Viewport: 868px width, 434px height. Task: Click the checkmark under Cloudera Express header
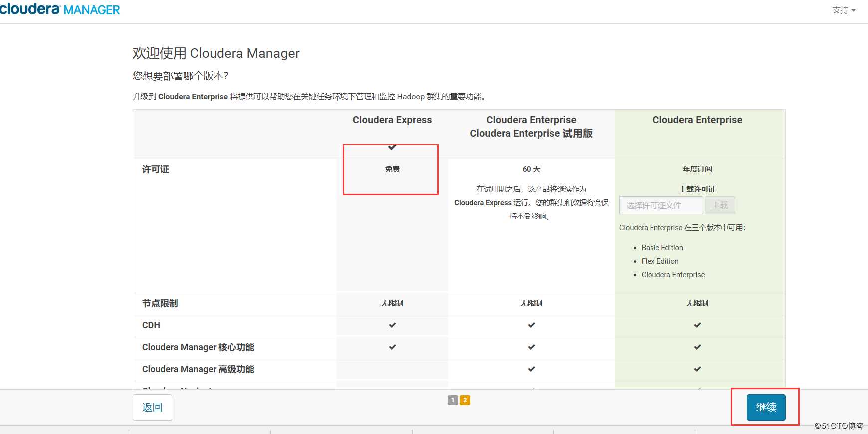[x=392, y=147]
